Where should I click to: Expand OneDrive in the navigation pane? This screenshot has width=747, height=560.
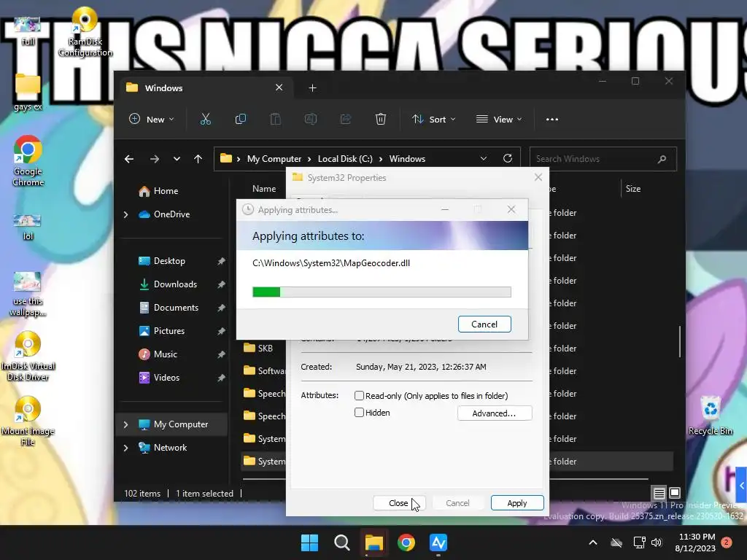125,215
